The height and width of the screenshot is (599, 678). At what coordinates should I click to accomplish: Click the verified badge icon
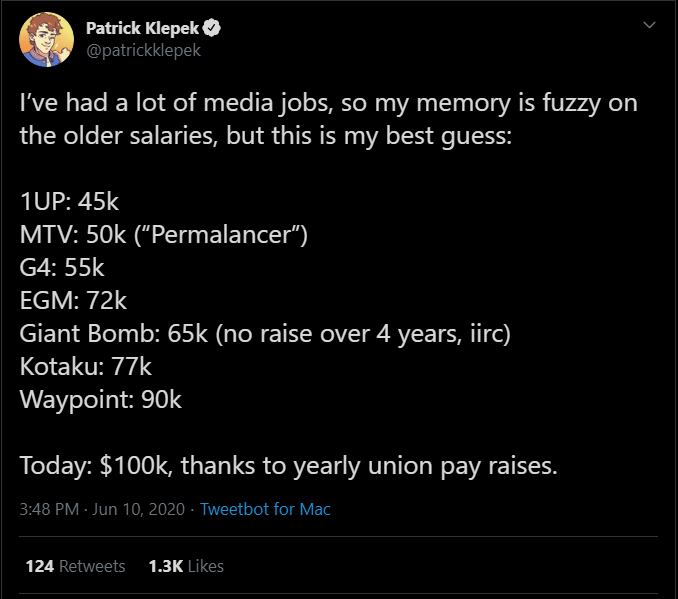[x=213, y=28]
